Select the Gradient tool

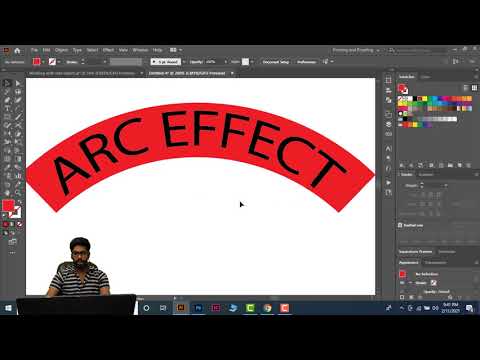click(x=18, y=159)
